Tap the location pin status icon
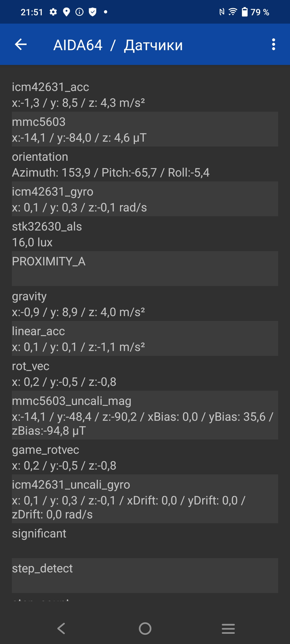 (66, 12)
